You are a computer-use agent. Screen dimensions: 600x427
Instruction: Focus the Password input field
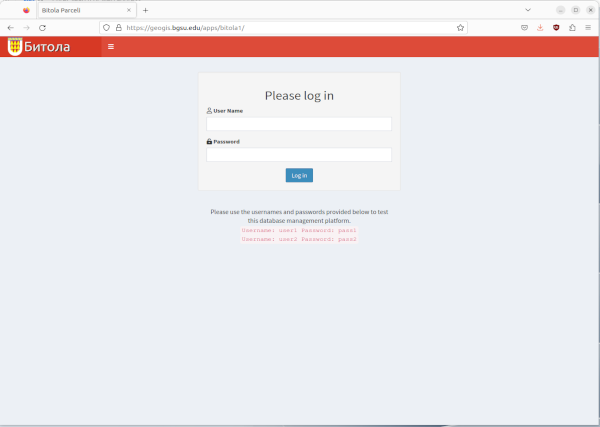[298, 155]
